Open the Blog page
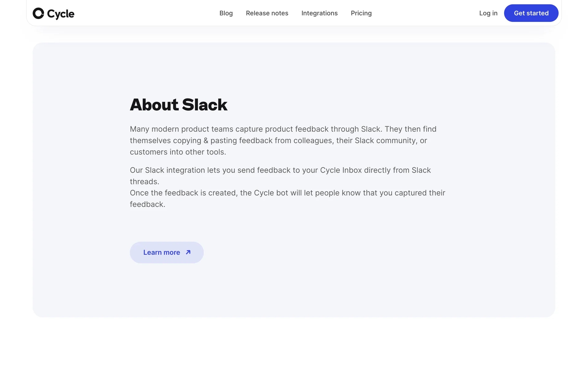This screenshot has height=368, width=588. (x=226, y=13)
